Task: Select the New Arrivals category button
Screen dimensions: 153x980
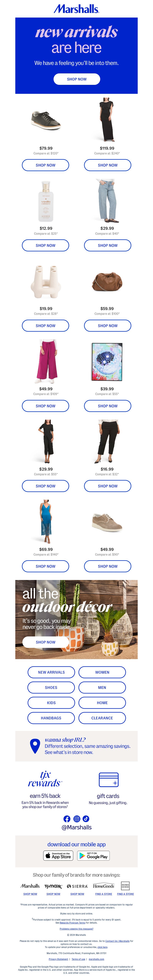Action: pyautogui.click(x=51, y=672)
